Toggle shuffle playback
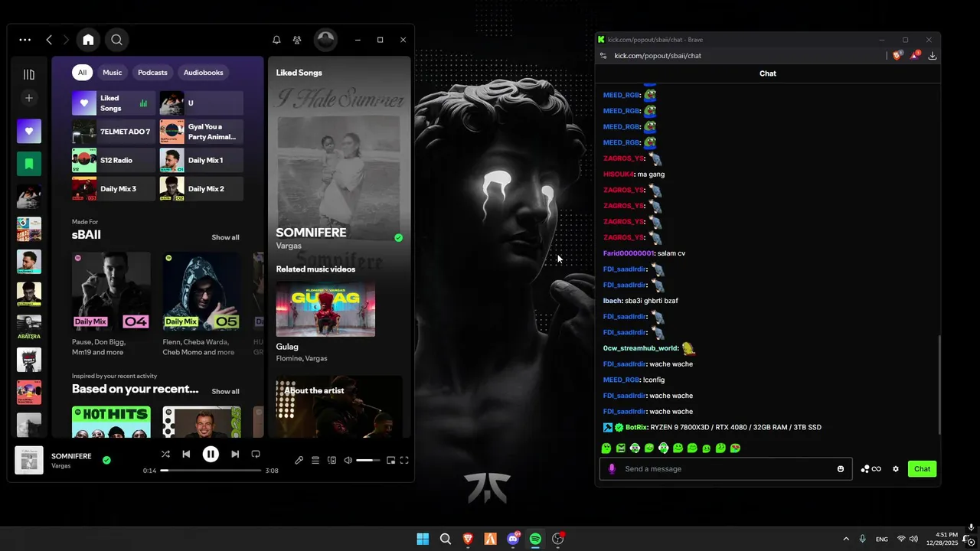The width and height of the screenshot is (980, 551). (x=165, y=454)
